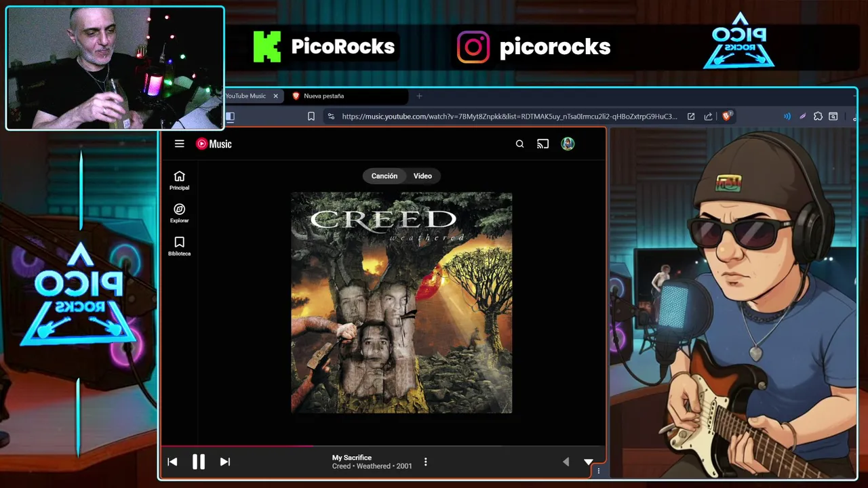Viewport: 868px width, 488px height.
Task: Toggle the browser sidebar panel
Action: [230, 117]
